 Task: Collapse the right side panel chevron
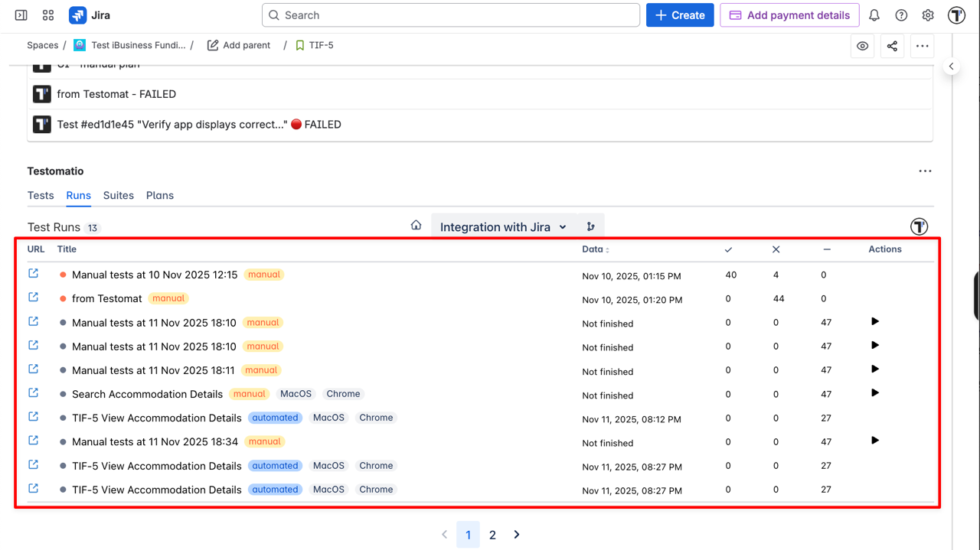point(951,67)
